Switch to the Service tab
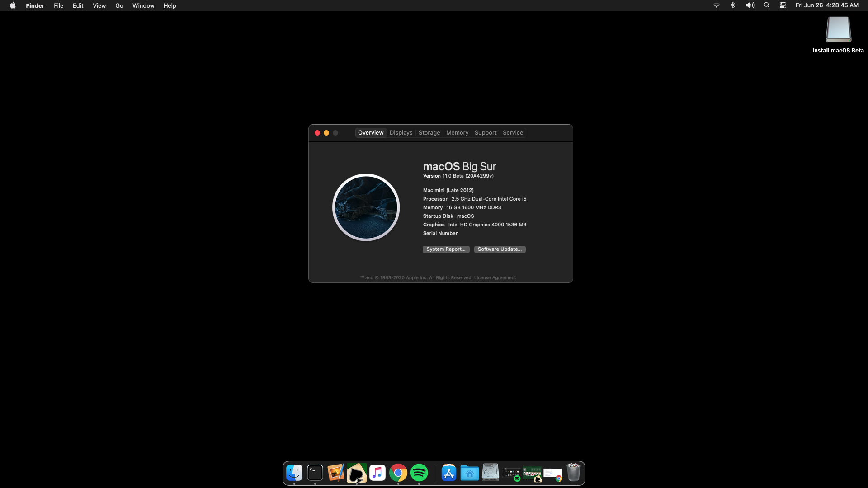Viewport: 868px width, 488px height. 513,133
